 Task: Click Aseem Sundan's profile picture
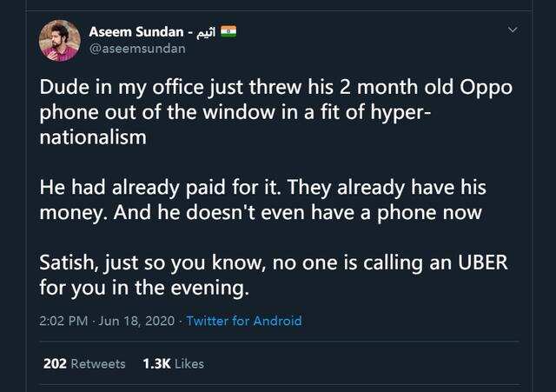(x=60, y=40)
